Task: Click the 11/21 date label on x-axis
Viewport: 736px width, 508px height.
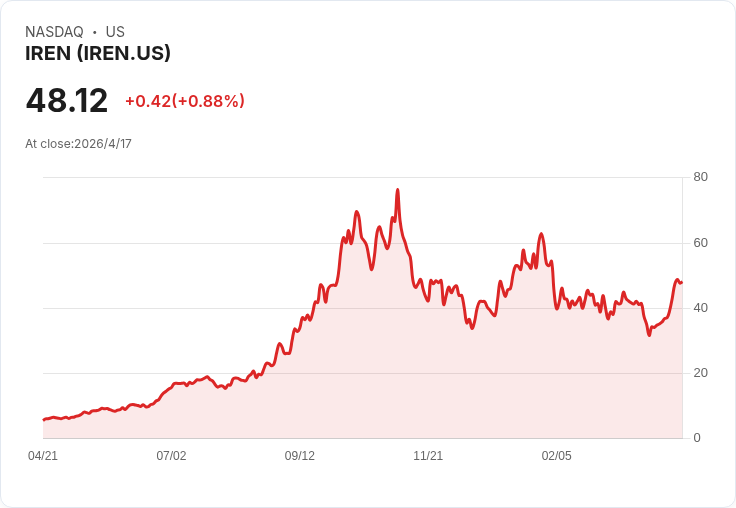Action: [x=428, y=455]
